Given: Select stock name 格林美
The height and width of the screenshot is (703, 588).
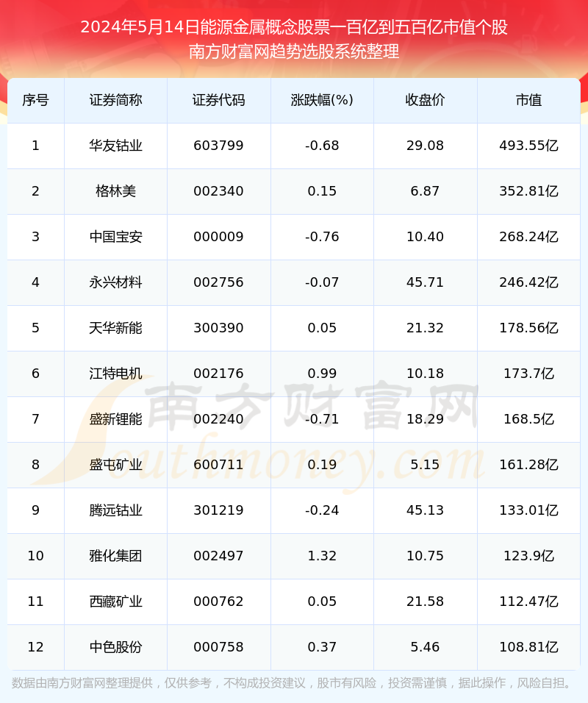Looking at the screenshot, I should [115, 191].
